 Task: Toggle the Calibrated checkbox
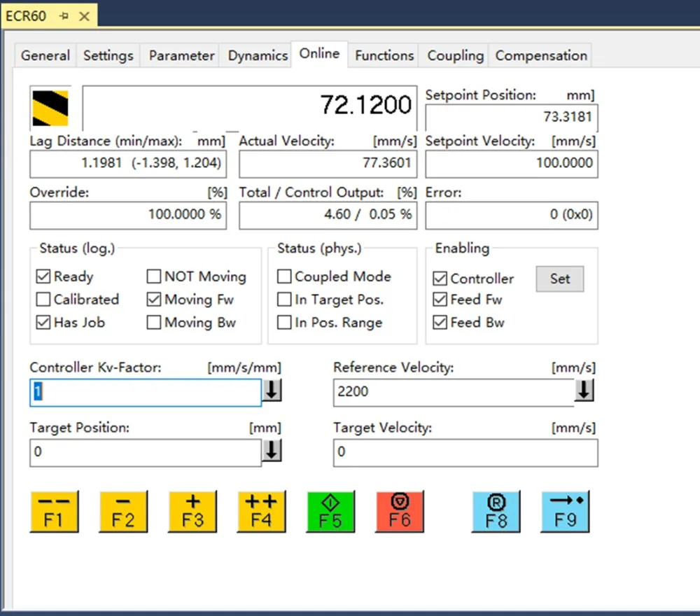pos(43,300)
